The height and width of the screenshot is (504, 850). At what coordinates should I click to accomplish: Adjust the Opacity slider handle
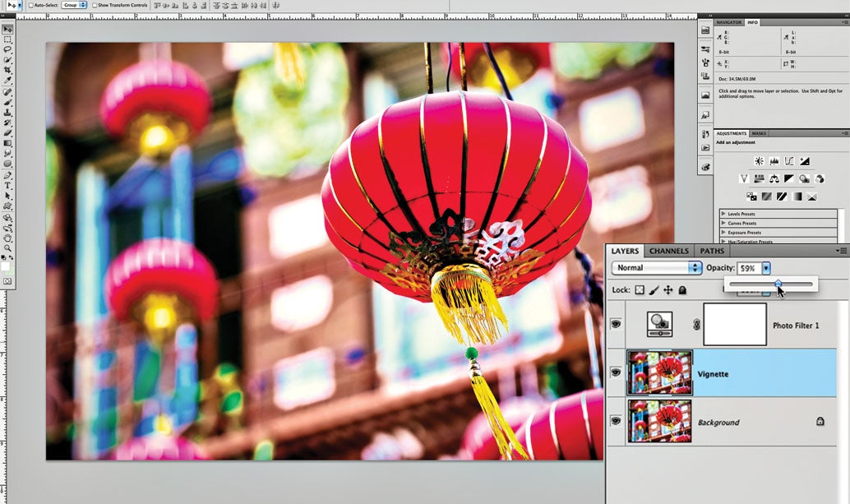point(778,284)
